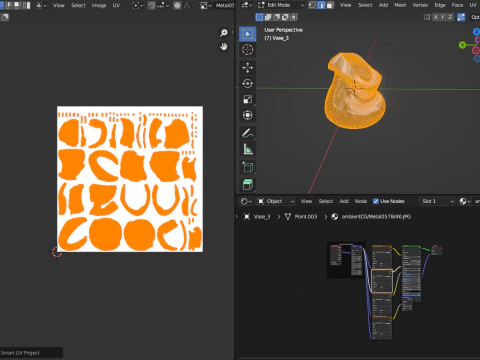Open the material browse dropdown in node editor

[465, 201]
